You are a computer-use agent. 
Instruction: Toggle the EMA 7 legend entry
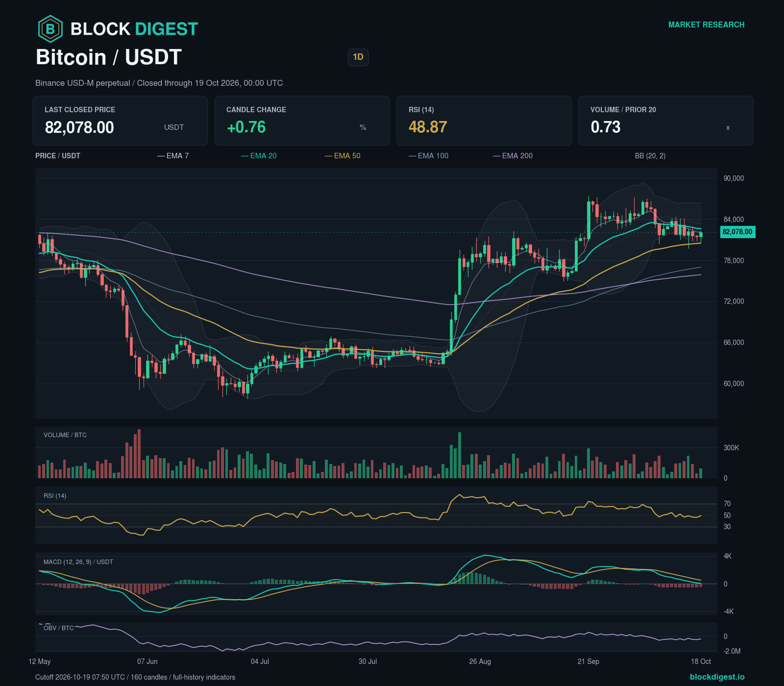pos(173,156)
